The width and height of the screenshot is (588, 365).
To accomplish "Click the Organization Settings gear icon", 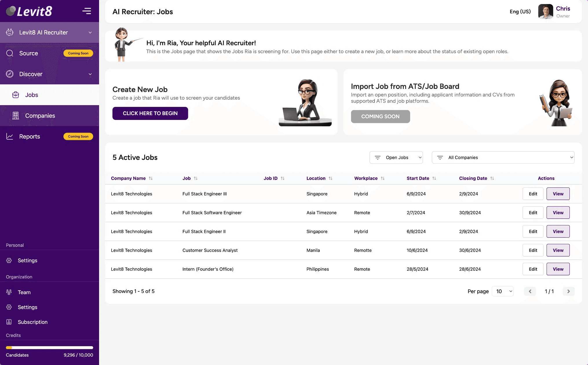I will pyautogui.click(x=9, y=307).
